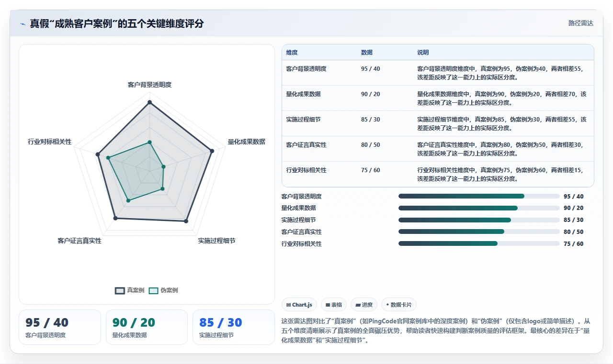Select 量化成果数据 cell in the table
Image resolution: width=613 pixels, height=364 pixels.
click(304, 94)
